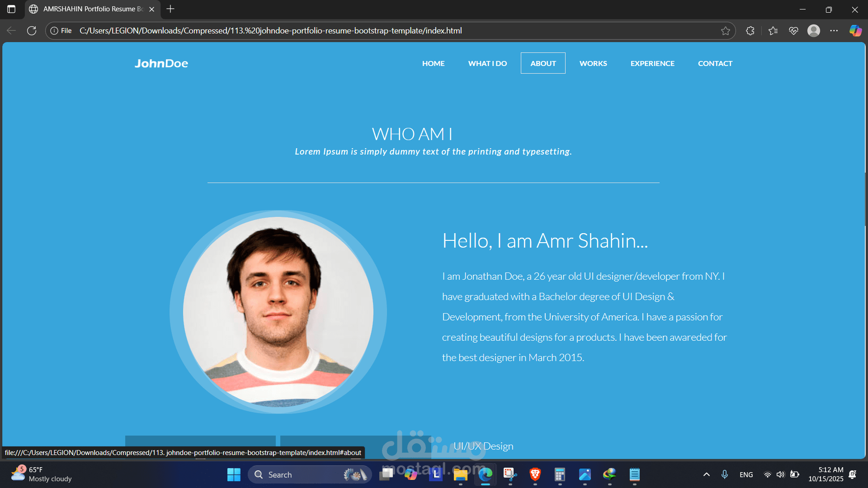The image size is (868, 488).
Task: Select the WHAT I DO nav item
Action: click(487, 63)
